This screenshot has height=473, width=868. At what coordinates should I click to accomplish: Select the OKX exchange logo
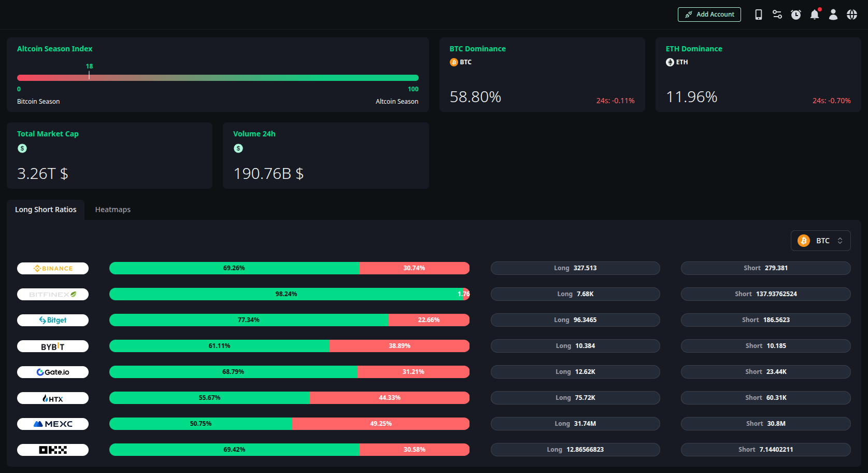[x=52, y=450]
